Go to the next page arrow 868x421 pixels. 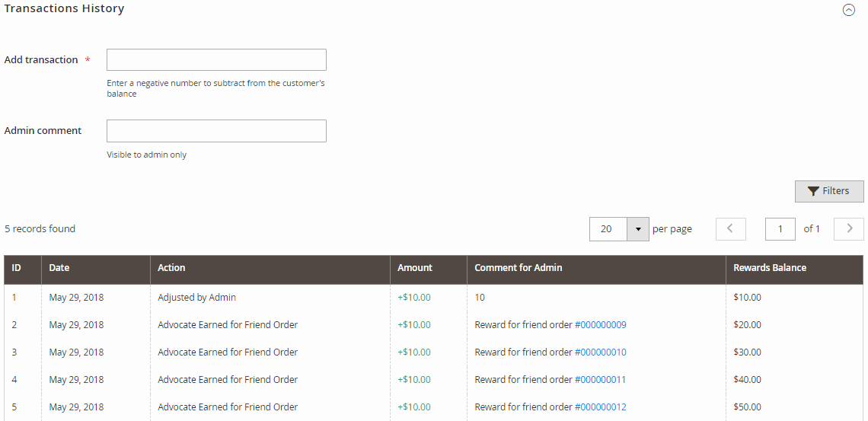click(x=849, y=228)
